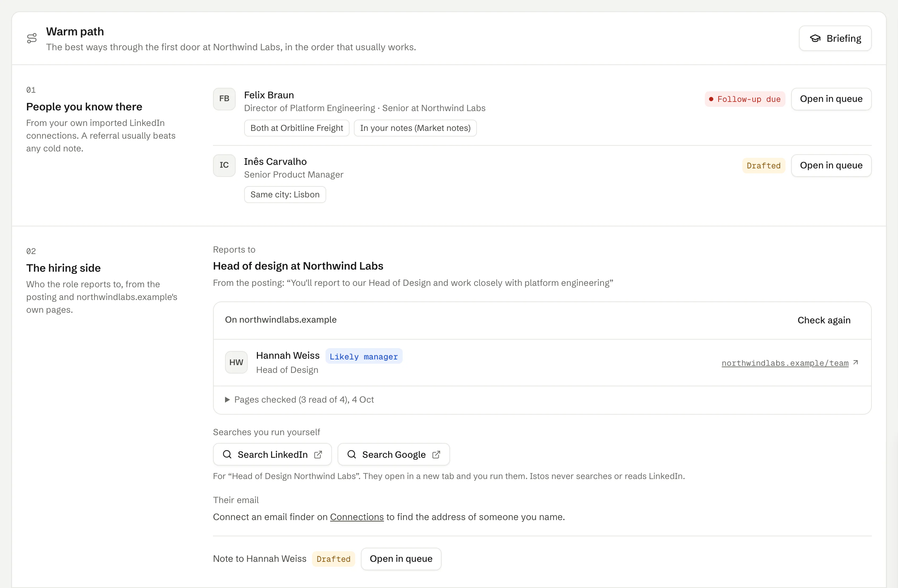Click the Reports to label
The height and width of the screenshot is (588, 898).
[x=234, y=249]
